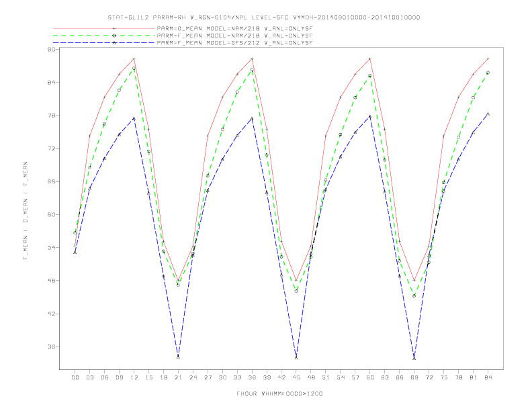Select legend entry PARM=O_MEAN MODEL=NAM/218
The width and height of the screenshot is (532, 411).
click(x=234, y=28)
